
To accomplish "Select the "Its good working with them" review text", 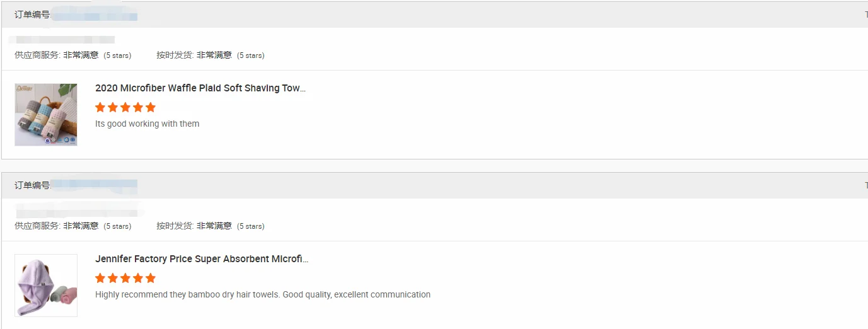I will point(147,124).
